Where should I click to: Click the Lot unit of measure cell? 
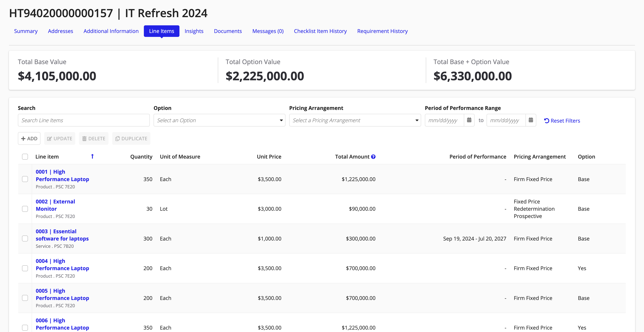(x=164, y=209)
